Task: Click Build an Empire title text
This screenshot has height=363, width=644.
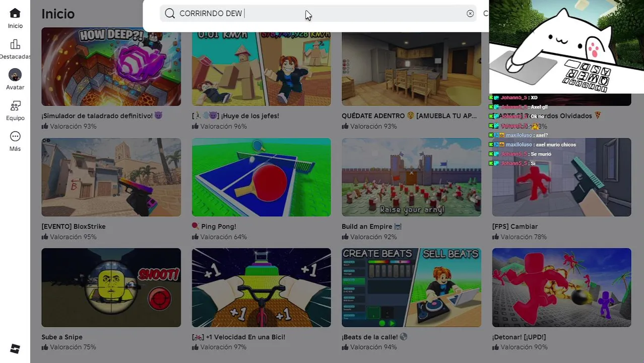Action: [x=371, y=226]
